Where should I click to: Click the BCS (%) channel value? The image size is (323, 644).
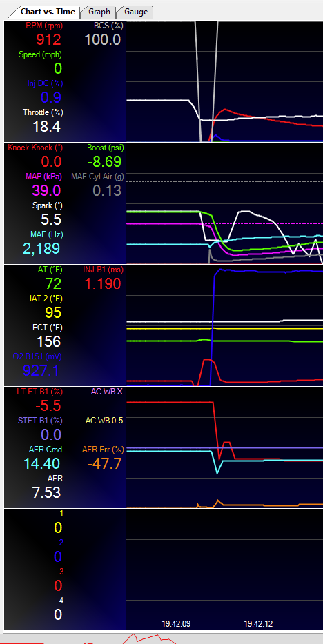coord(103,40)
